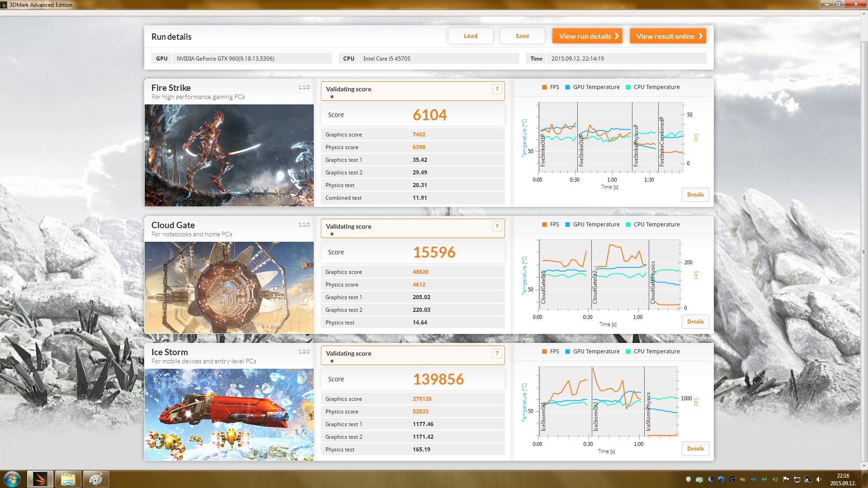This screenshot has width=868, height=488.
Task: Click Fire Strike Physics score 6398
Action: pyautogui.click(x=419, y=147)
